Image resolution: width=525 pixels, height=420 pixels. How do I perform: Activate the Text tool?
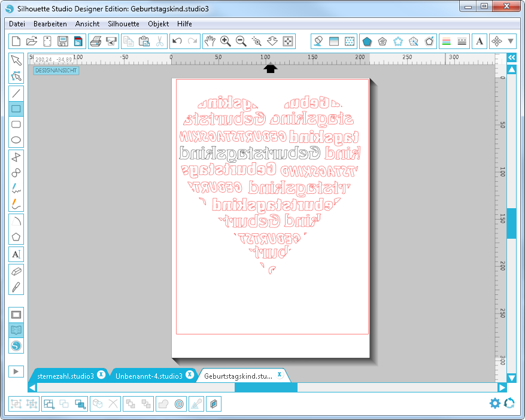click(16, 254)
